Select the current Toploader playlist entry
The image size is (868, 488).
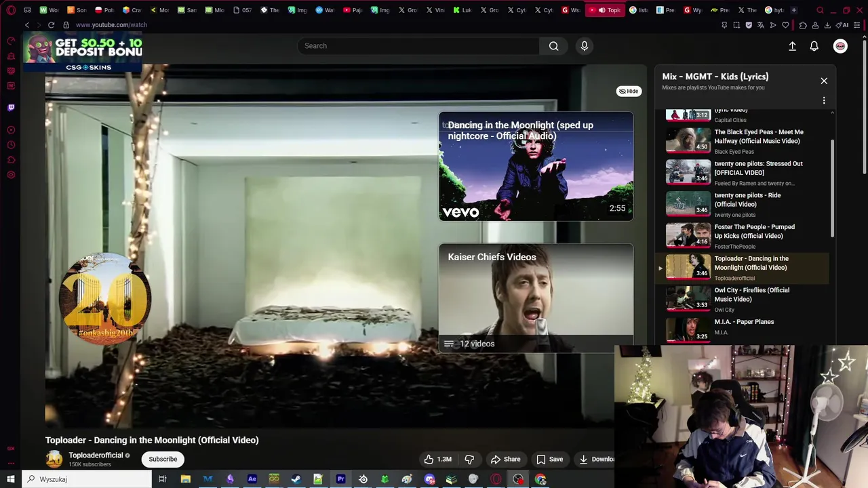743,268
